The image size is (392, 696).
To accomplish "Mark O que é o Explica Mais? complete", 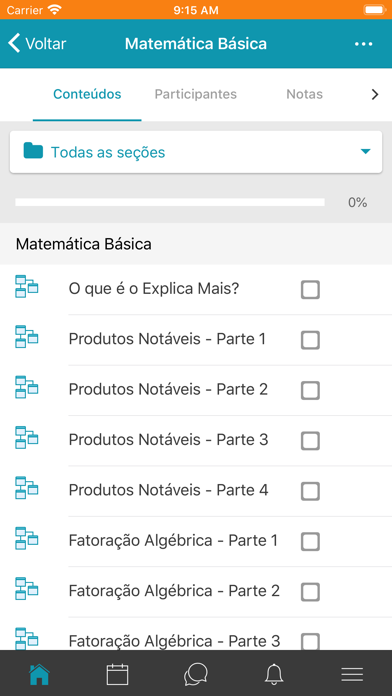I will pyautogui.click(x=310, y=290).
